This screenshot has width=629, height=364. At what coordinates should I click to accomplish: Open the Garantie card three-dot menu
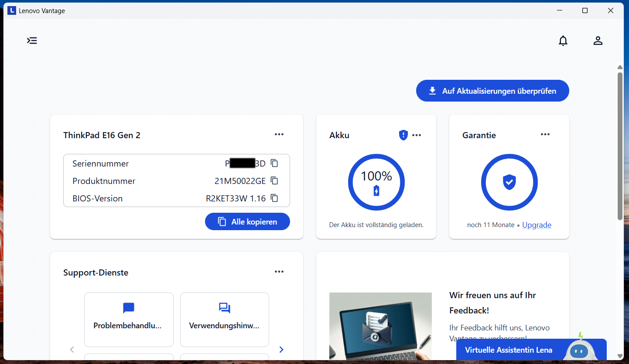[545, 134]
